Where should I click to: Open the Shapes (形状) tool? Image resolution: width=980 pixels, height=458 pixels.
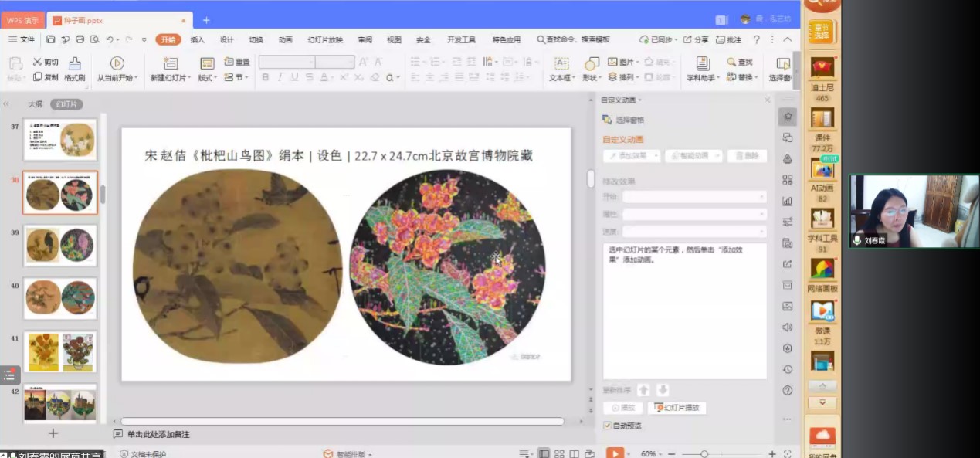coord(592,64)
